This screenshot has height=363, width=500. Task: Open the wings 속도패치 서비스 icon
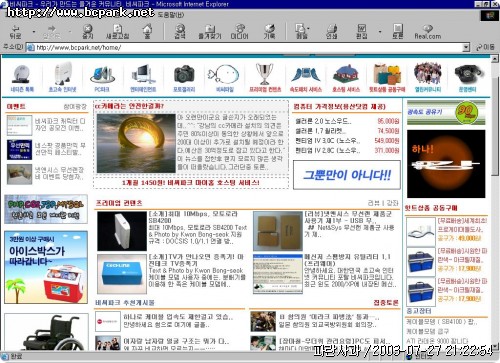[x=305, y=78]
